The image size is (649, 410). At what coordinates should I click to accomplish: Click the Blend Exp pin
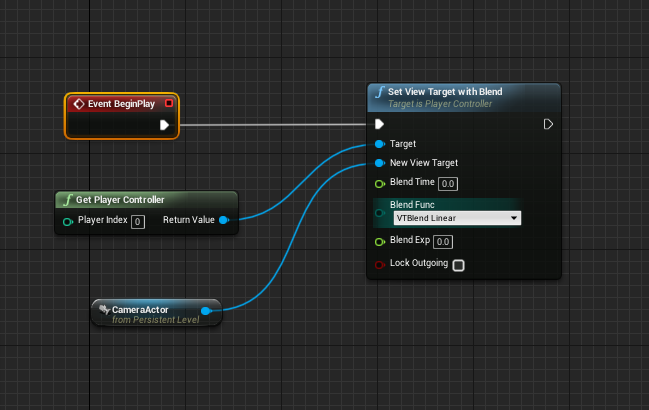[x=379, y=241]
